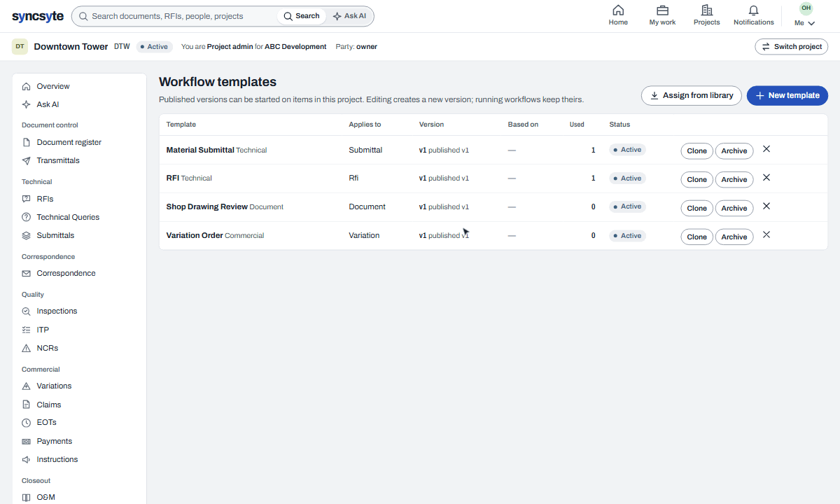Go to Technical Queries in sidebar
The width and height of the screenshot is (840, 504).
68,217
